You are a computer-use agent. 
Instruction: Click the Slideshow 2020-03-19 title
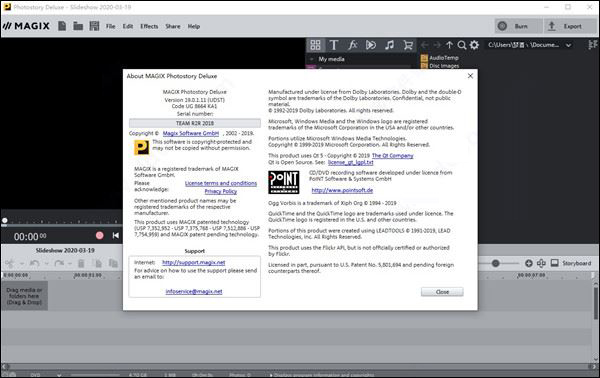[x=65, y=250]
